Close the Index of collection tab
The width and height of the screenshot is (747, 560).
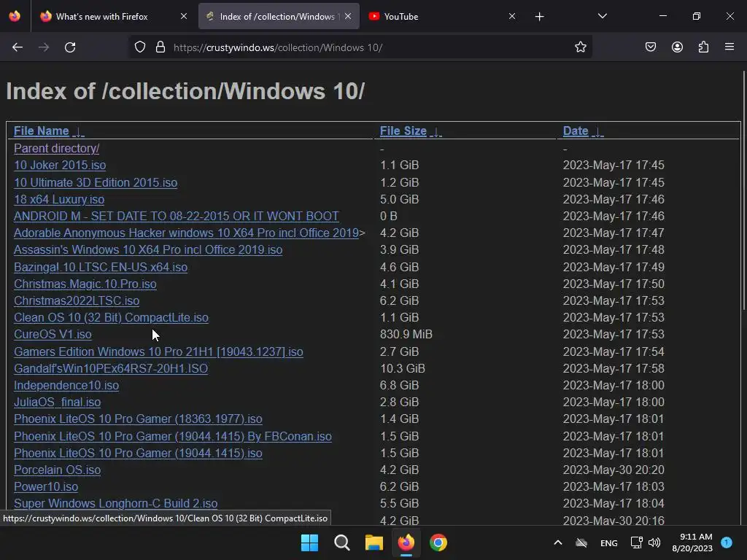tap(348, 16)
